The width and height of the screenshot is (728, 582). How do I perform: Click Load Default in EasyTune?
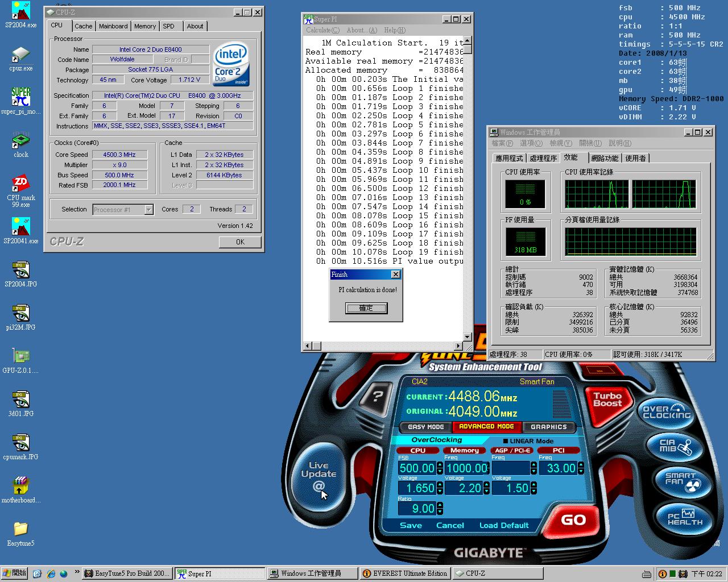(x=504, y=525)
